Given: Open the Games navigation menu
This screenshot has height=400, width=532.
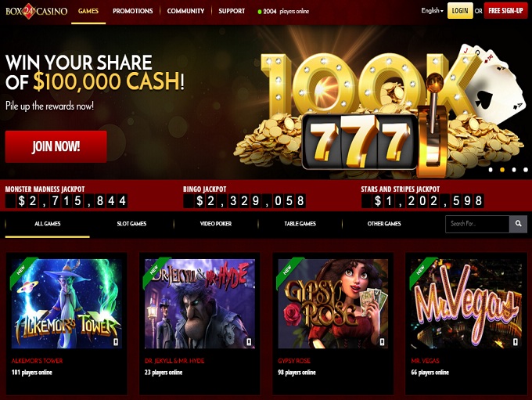Looking at the screenshot, I should [88, 11].
